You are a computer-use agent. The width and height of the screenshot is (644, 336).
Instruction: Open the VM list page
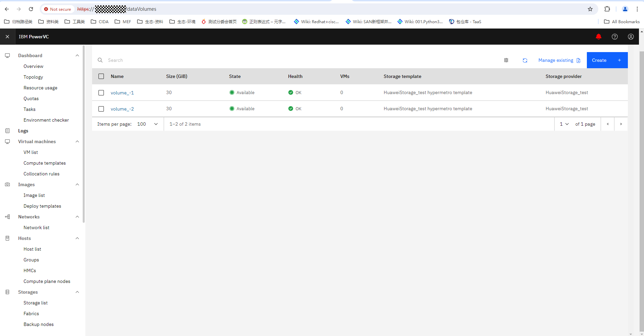pyautogui.click(x=31, y=152)
